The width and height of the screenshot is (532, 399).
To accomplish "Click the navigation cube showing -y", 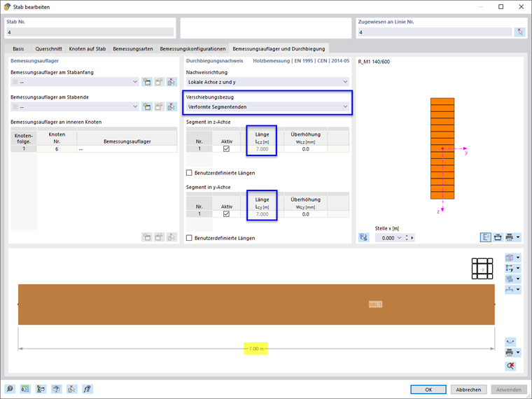I will (482, 269).
